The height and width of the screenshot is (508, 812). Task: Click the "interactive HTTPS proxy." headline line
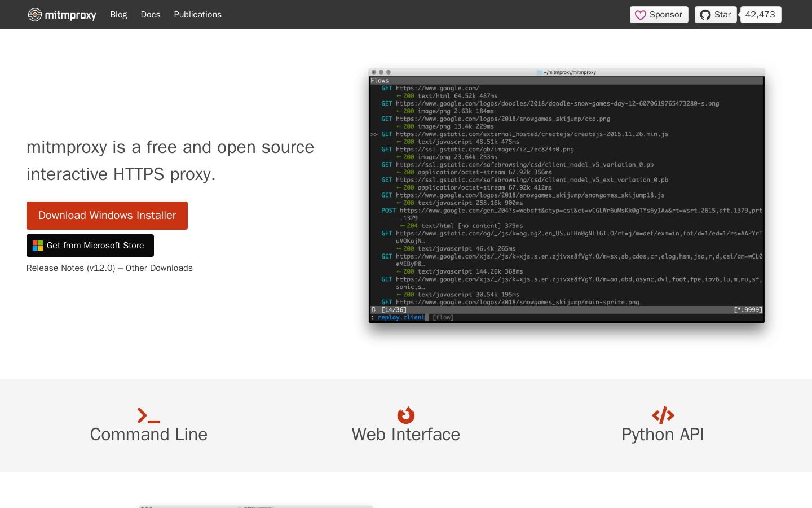[x=121, y=174]
